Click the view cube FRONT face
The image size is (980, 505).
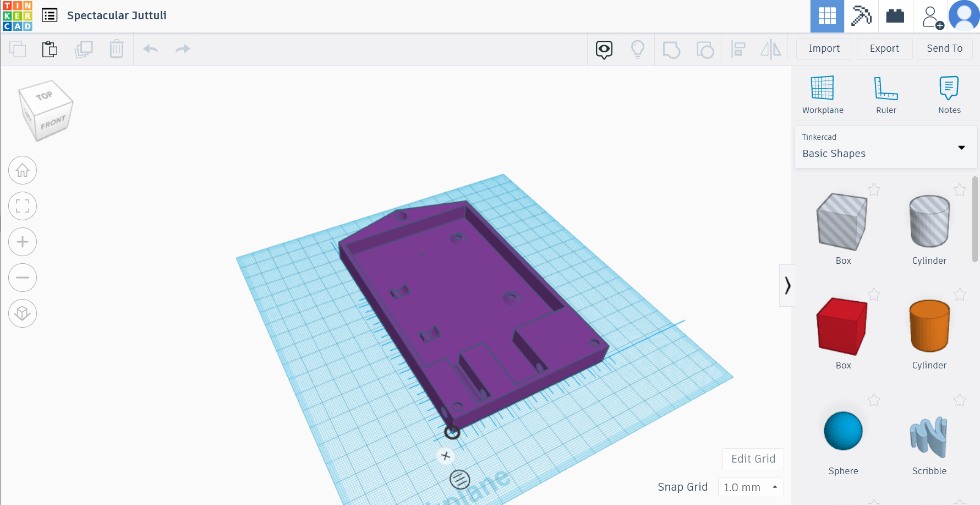[53, 122]
